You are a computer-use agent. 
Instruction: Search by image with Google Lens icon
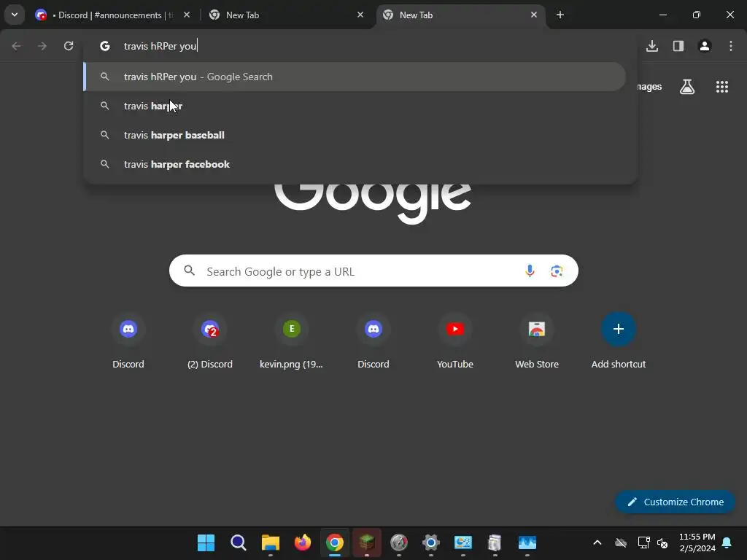(557, 271)
